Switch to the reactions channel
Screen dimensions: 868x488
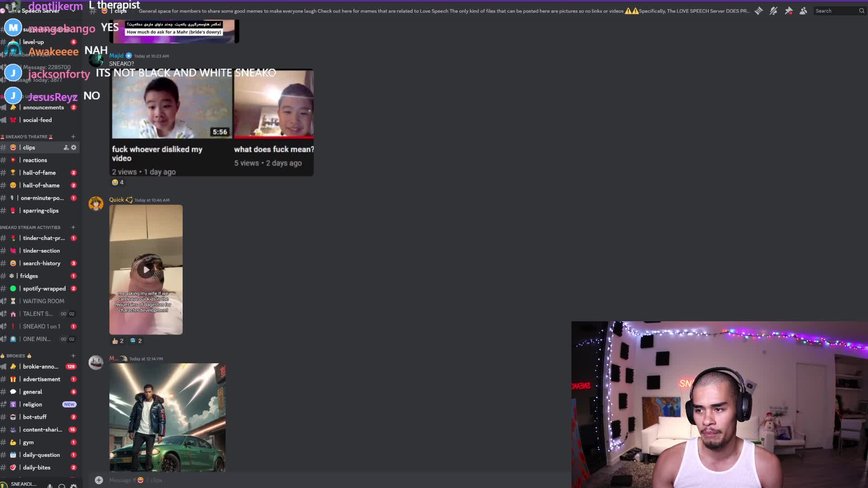click(x=35, y=160)
